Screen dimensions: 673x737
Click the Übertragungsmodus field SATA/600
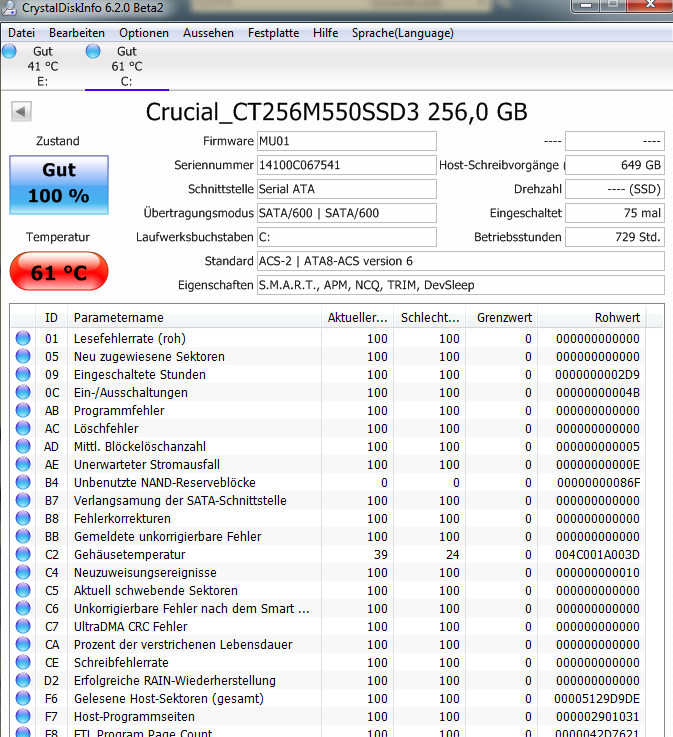[347, 213]
